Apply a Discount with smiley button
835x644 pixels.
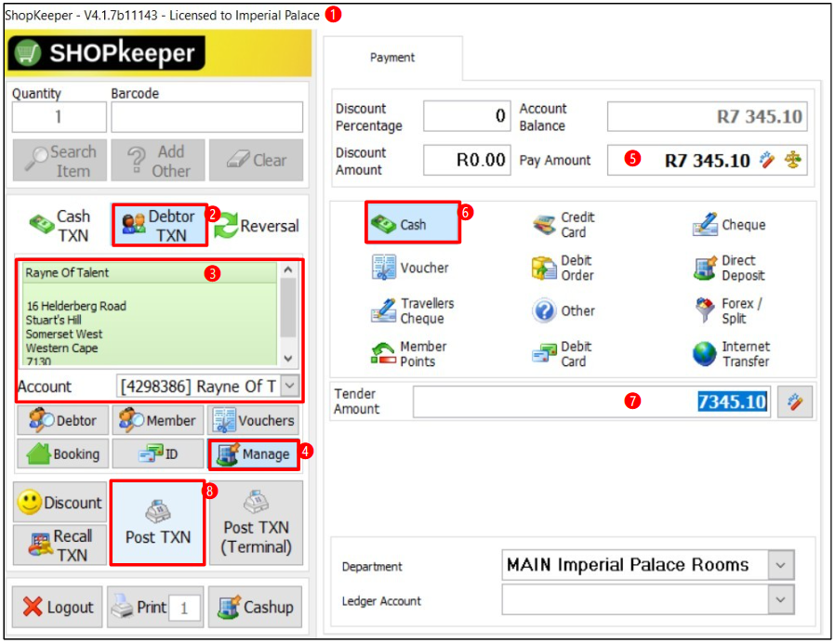60,502
